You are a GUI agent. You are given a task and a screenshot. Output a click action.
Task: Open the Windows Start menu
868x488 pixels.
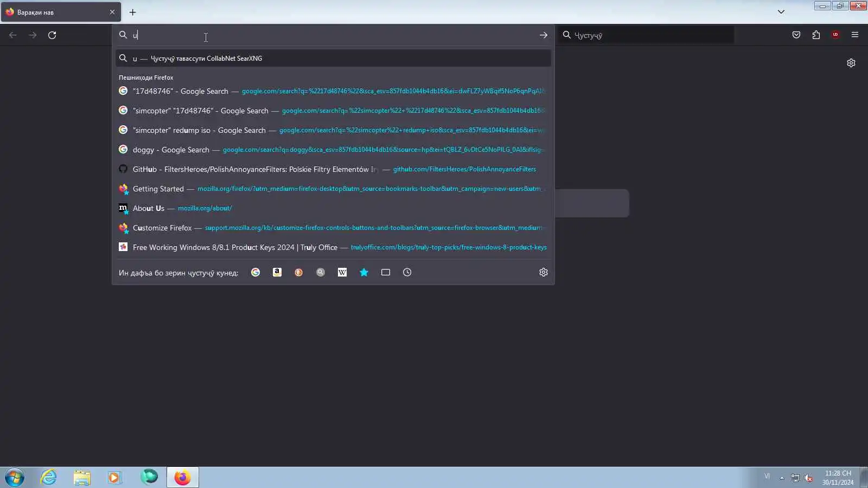coord(15,478)
